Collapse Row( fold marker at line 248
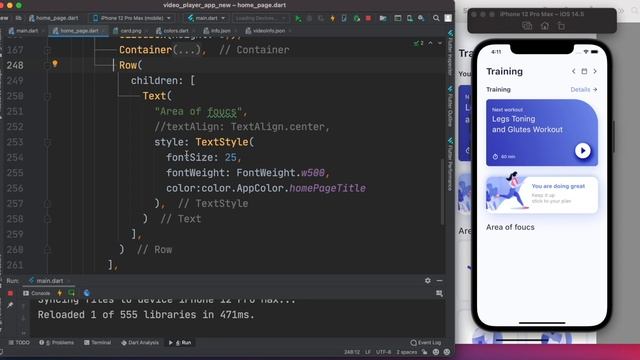This screenshot has width=640, height=360. pos(47,65)
